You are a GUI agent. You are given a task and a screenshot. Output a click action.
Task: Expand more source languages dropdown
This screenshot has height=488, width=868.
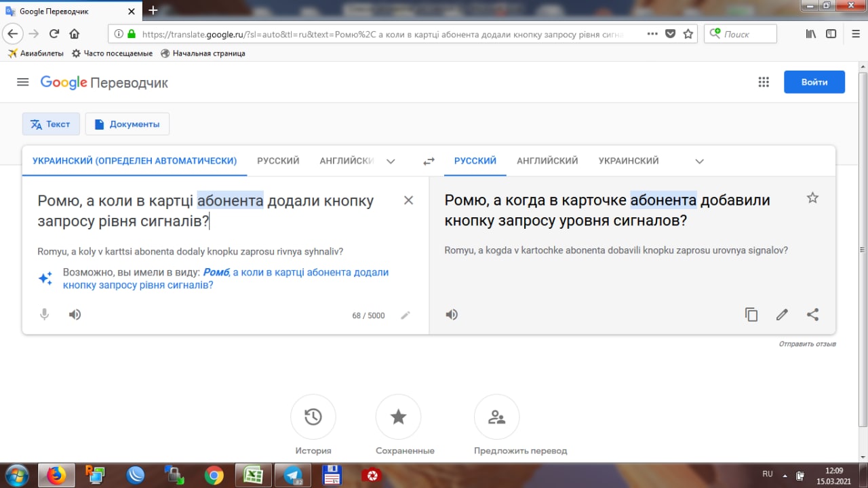tap(391, 162)
